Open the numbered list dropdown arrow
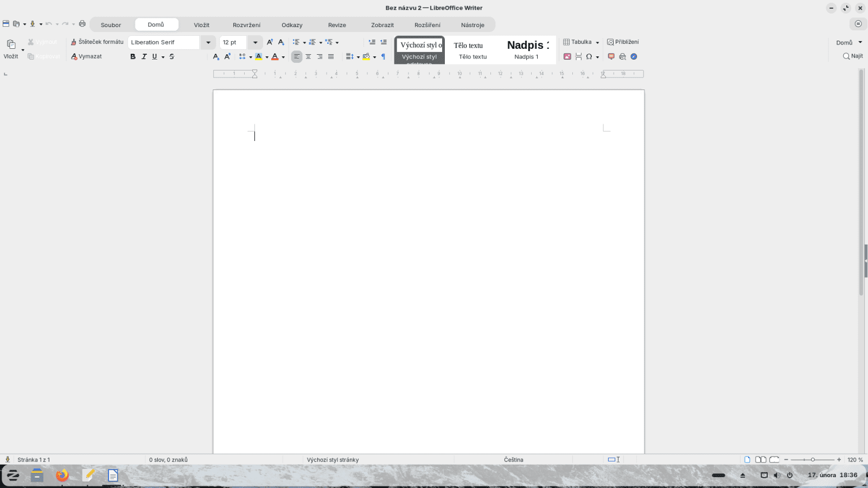868x488 pixels. (x=321, y=42)
